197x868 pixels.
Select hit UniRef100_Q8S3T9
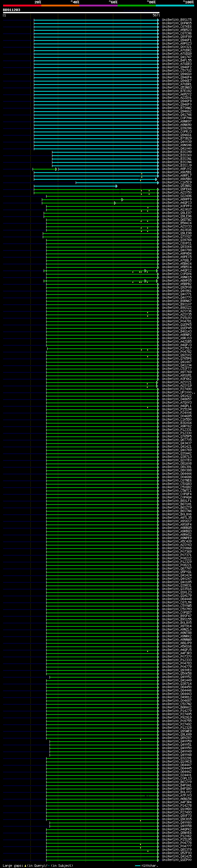177,850
